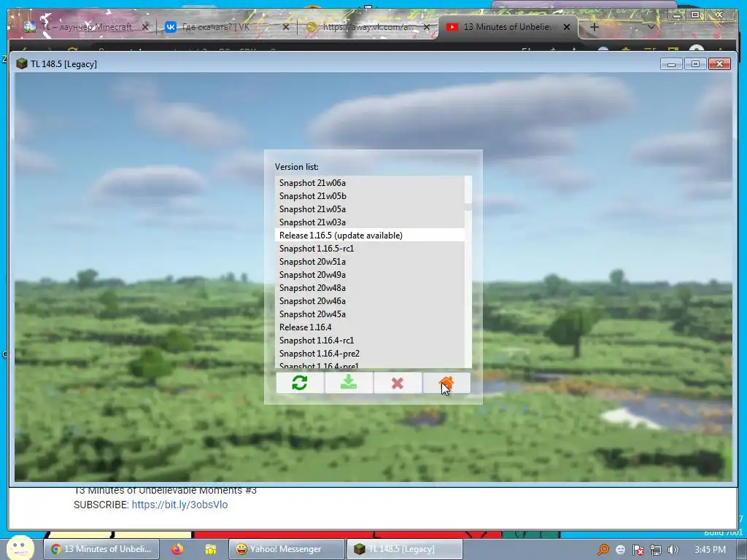Select Snapshot 1.16.4-rc1 entry
The image size is (747, 560).
tap(369, 341)
